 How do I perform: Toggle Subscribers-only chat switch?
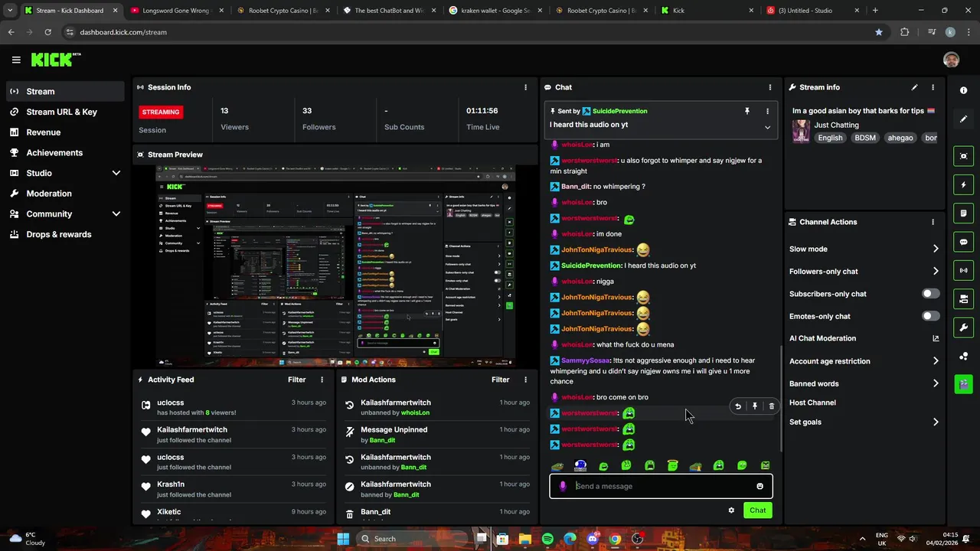coord(930,294)
